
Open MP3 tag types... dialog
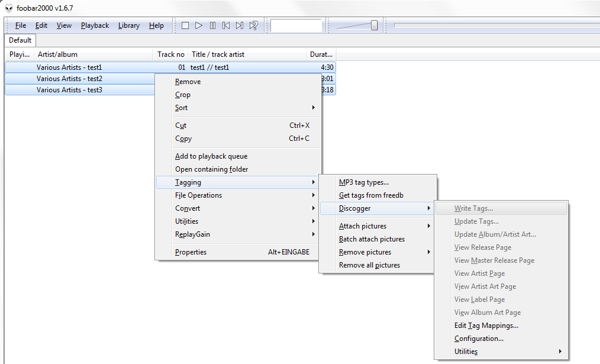pos(378,182)
